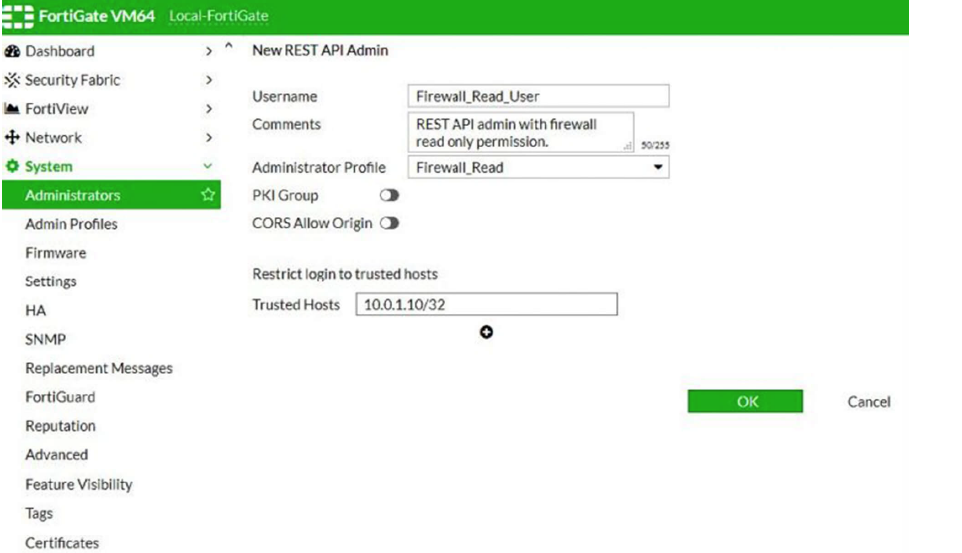Click the Network arrows icon
This screenshot has height=553, width=962.
point(12,137)
